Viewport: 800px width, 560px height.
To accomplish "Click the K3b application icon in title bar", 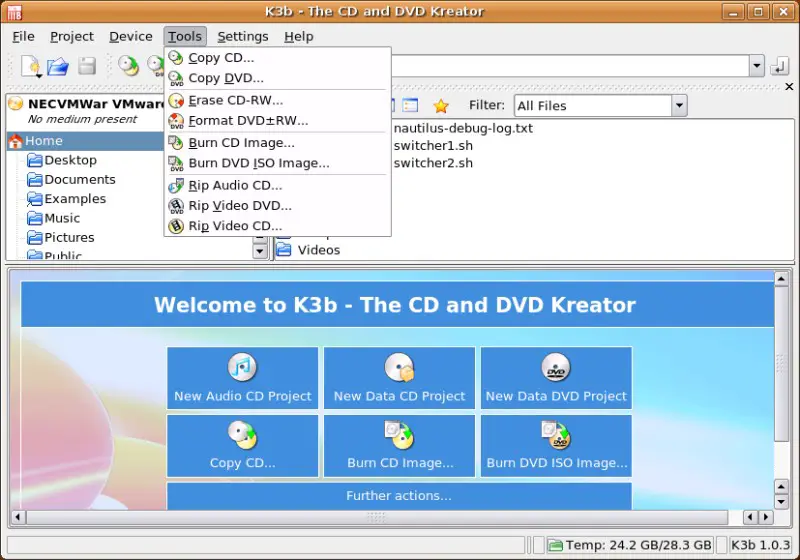I will (x=15, y=12).
